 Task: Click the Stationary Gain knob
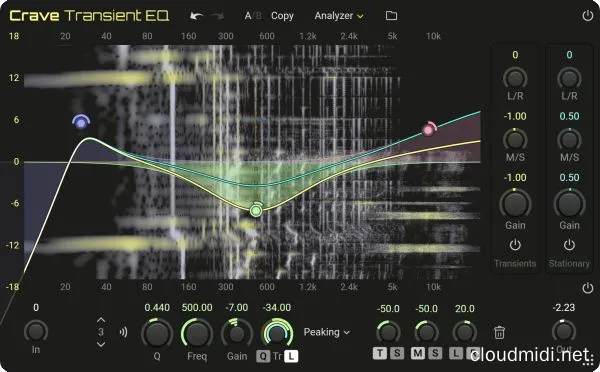569,204
